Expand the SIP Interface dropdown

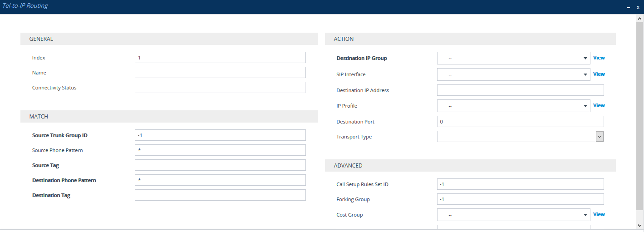(513, 74)
